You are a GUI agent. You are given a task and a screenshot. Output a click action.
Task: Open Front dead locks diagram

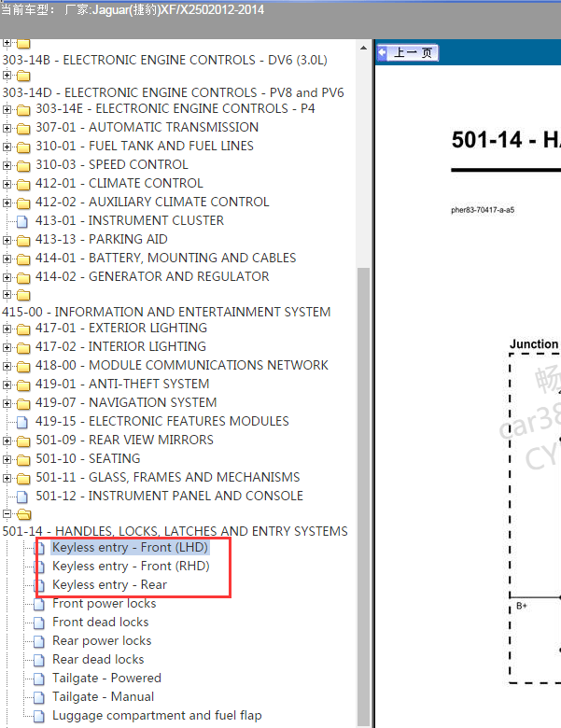[x=100, y=622]
